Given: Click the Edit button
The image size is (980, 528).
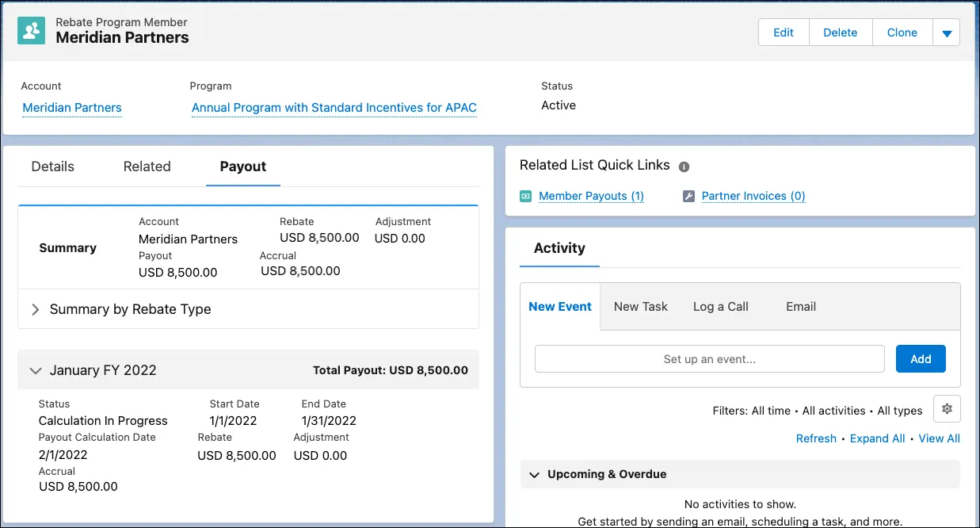Looking at the screenshot, I should [x=784, y=33].
